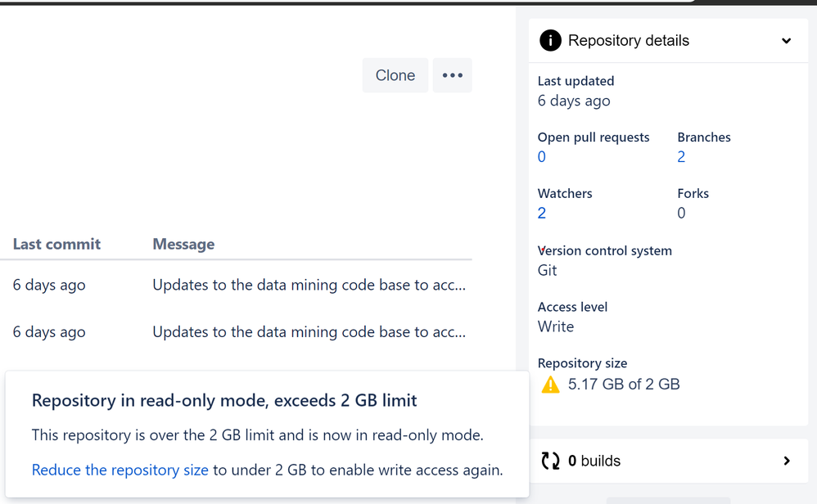Click the warning triangle next to repository size
This screenshot has width=817, height=504.
[551, 384]
